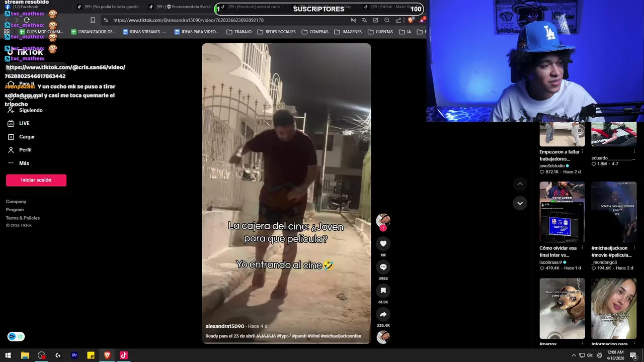The image size is (644, 362).
Task: Open Adobe Premiere Pro from the taskbar
Action: (74, 355)
